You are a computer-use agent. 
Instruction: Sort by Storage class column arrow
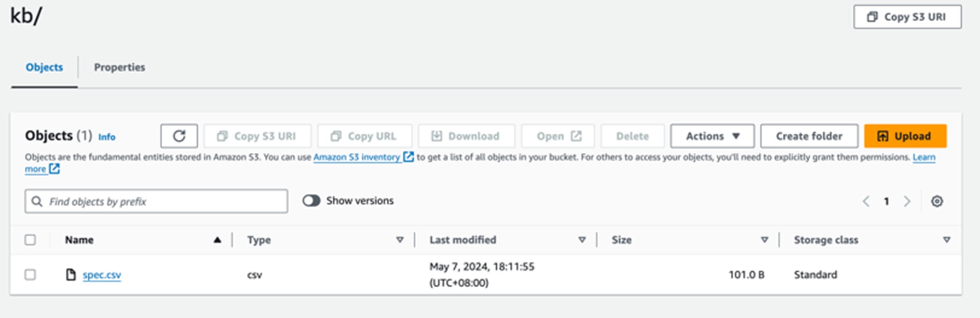click(x=947, y=239)
